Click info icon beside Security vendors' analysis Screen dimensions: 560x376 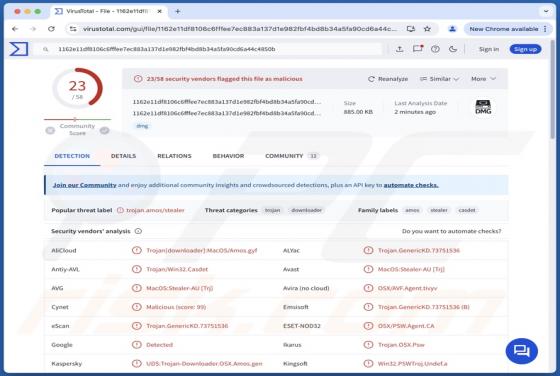(138, 231)
